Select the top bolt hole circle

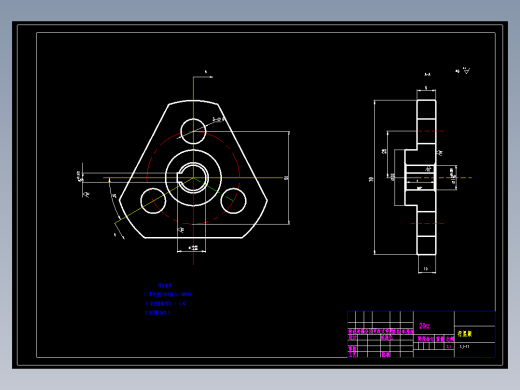(193, 131)
